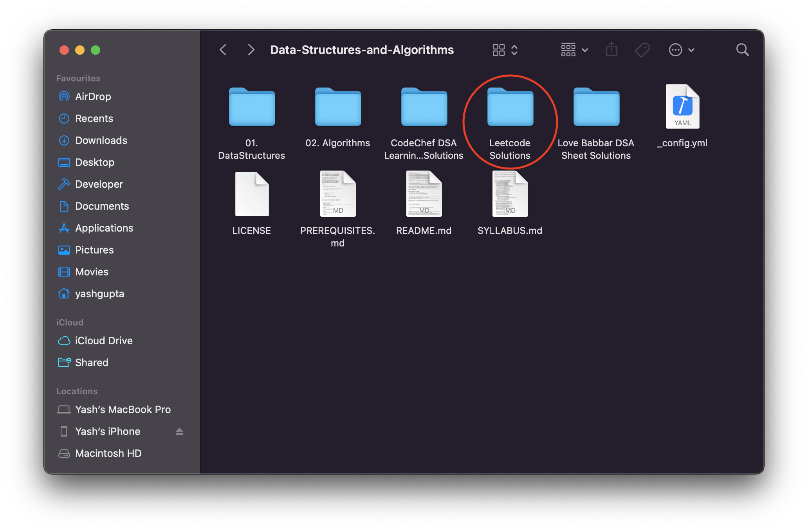This screenshot has width=808, height=532.
Task: Select the _config.yml YAML file icon
Action: pyautogui.click(x=682, y=107)
